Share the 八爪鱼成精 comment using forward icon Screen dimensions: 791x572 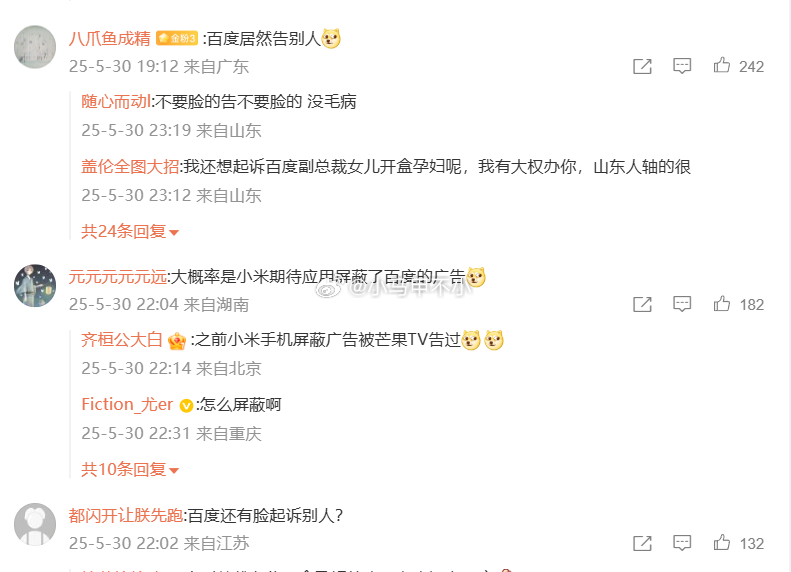(x=642, y=66)
